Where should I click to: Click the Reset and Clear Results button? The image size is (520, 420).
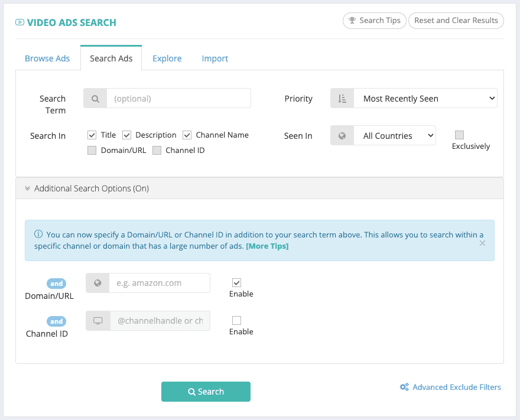[456, 20]
